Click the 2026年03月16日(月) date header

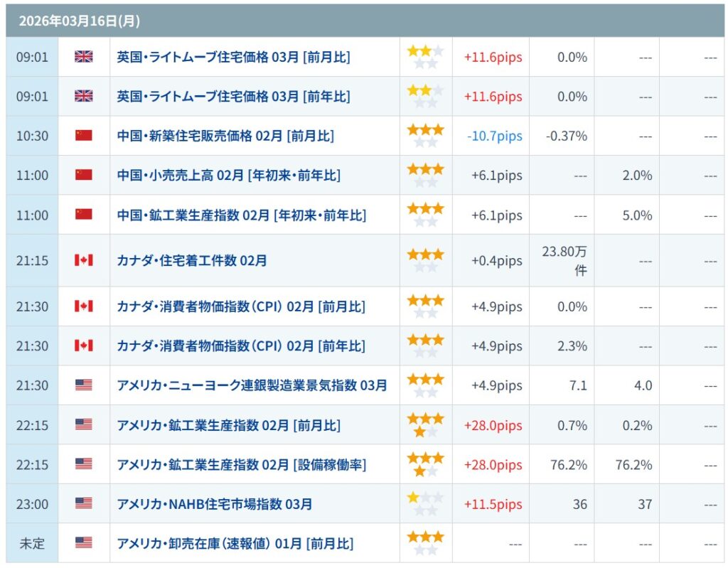79,21
